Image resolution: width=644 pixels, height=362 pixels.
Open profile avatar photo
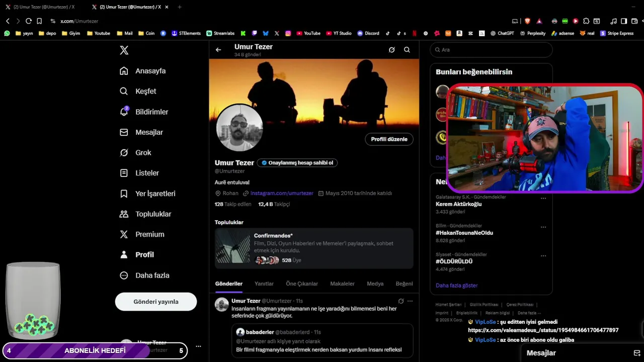239,128
